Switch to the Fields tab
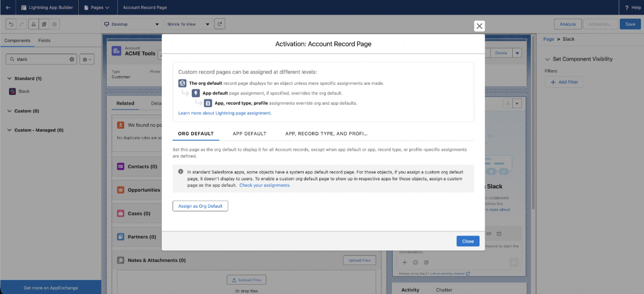 coord(44,41)
